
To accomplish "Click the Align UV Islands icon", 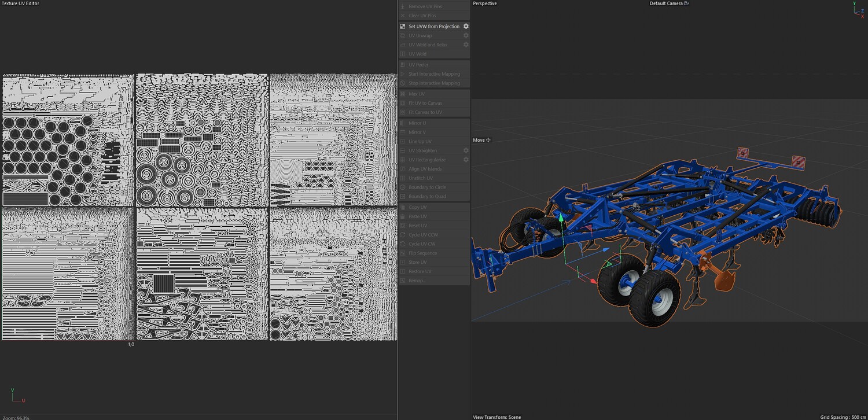I will point(403,169).
